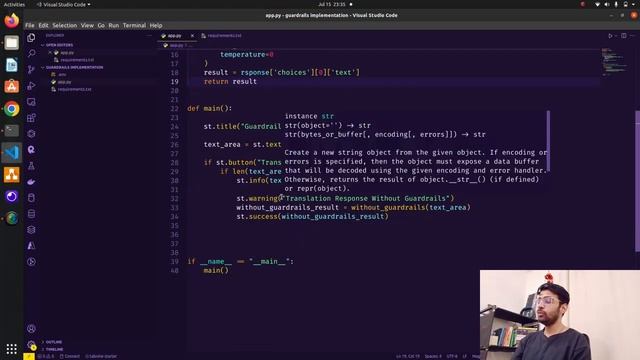The image size is (640, 360).
Task: Open Activities overview in top bar
Action: click(14, 4)
